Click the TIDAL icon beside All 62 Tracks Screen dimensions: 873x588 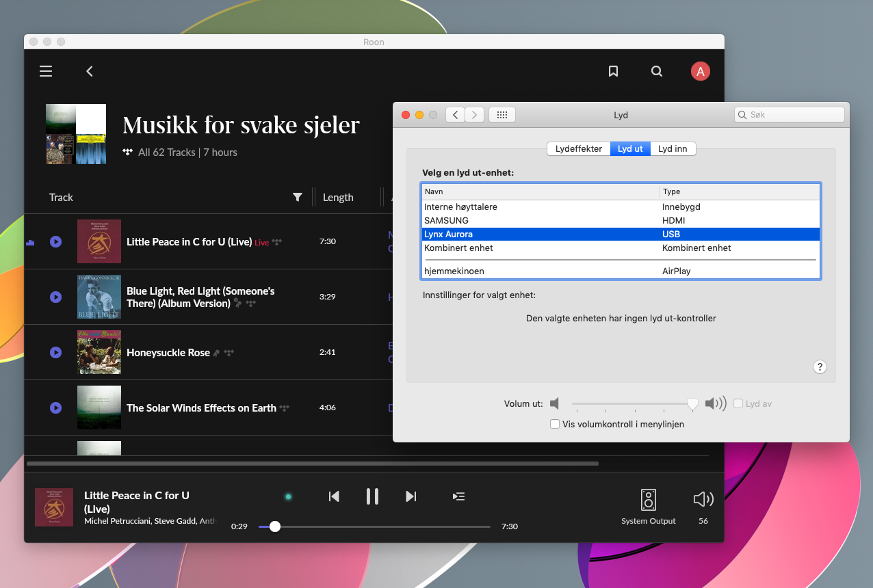(x=128, y=152)
